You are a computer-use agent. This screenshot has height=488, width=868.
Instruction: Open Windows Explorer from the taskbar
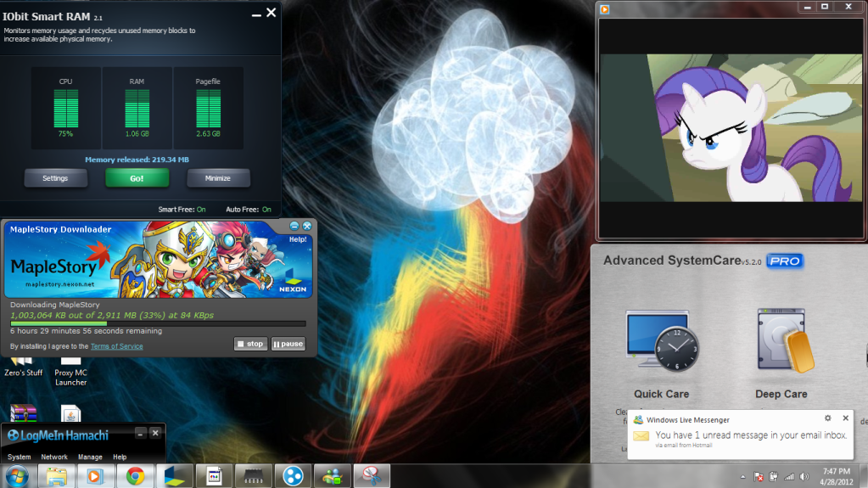(56, 476)
